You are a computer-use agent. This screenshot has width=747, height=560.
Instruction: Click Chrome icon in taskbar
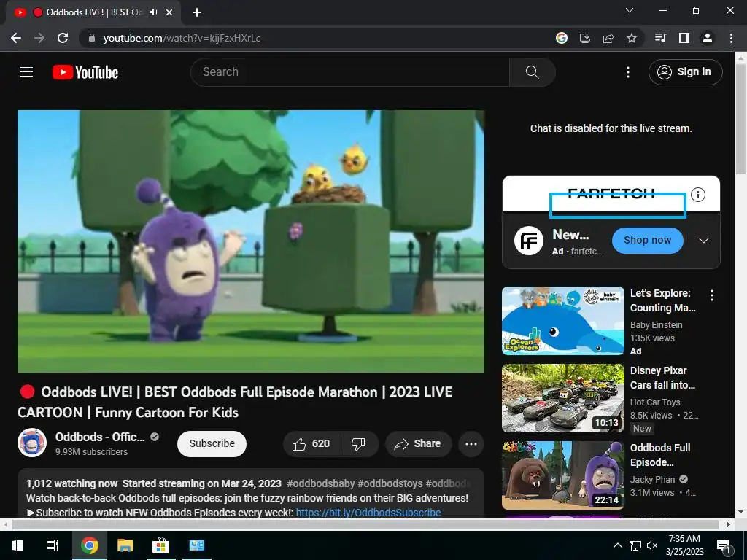[89, 545]
